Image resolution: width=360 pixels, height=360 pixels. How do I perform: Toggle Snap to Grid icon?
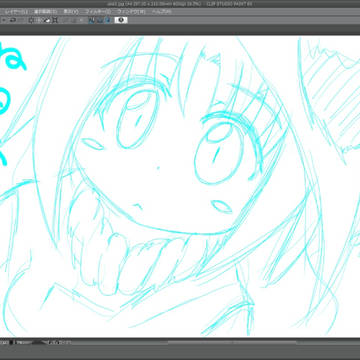coord(107,20)
